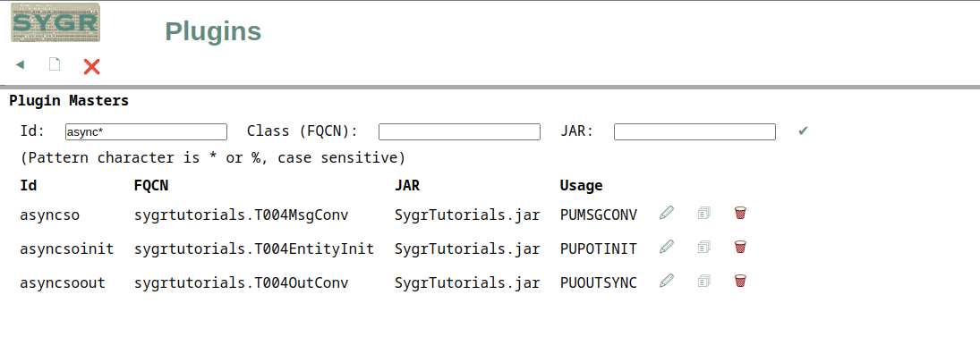Image resolution: width=980 pixels, height=337 pixels.
Task: Focus the Id filter field containing async*
Action: [x=146, y=131]
